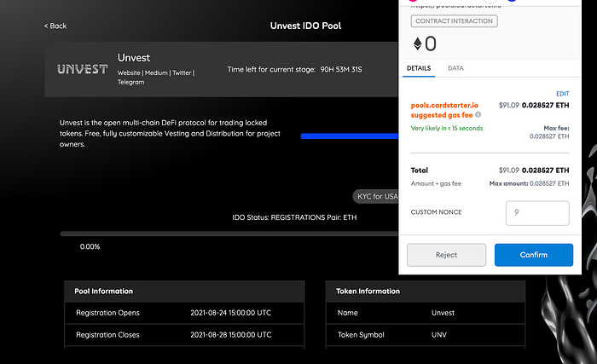This screenshot has height=364, width=597.
Task: Click the token Name row label
Action: pyautogui.click(x=348, y=313)
